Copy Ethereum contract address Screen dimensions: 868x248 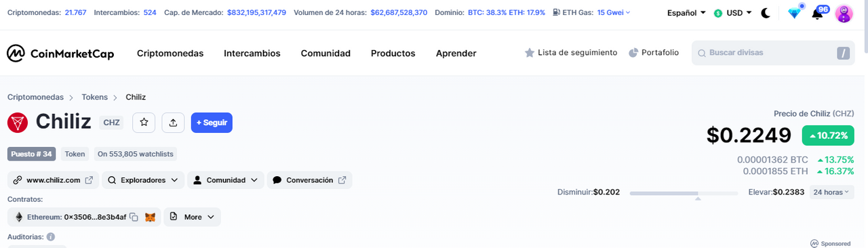(x=134, y=217)
